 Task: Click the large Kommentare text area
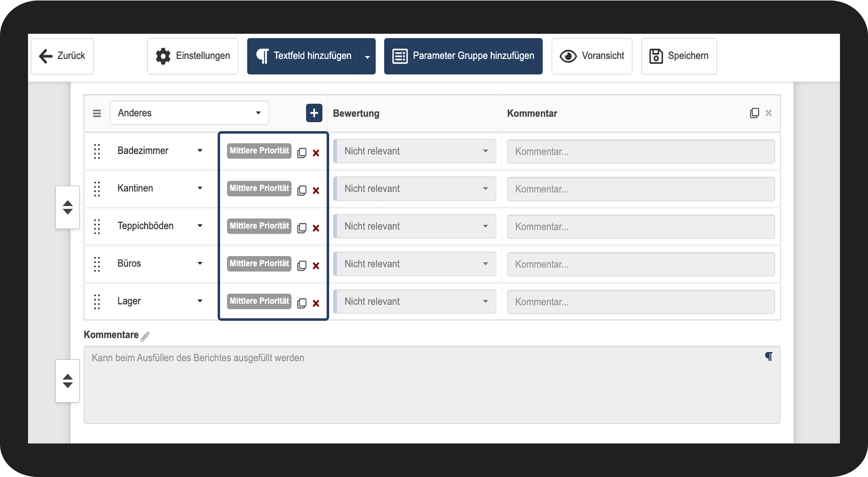432,385
